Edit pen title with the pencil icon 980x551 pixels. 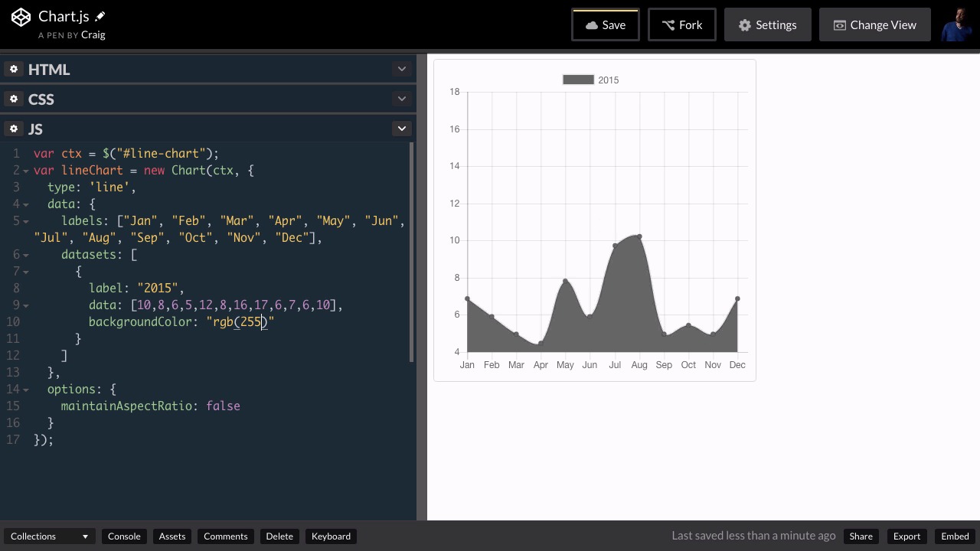[x=100, y=16]
